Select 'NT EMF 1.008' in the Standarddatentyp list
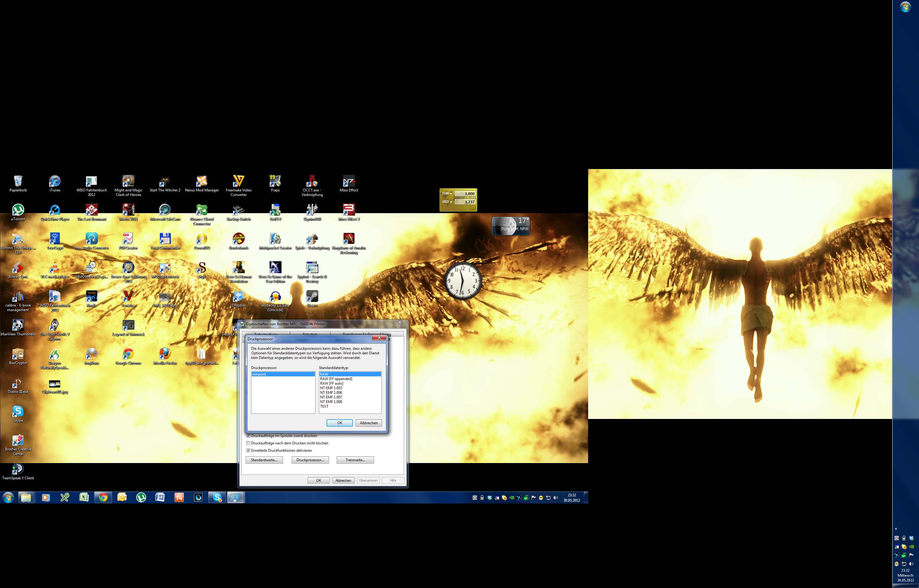 [331, 402]
